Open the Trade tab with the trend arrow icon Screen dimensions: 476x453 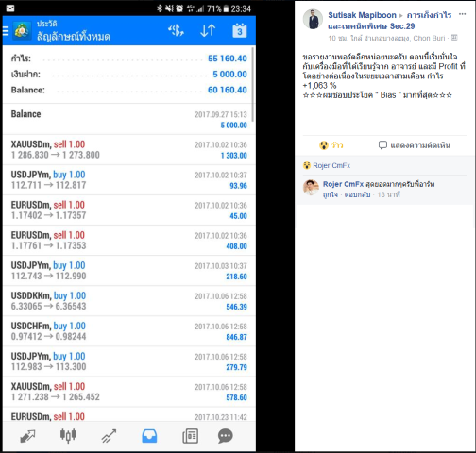point(109,436)
